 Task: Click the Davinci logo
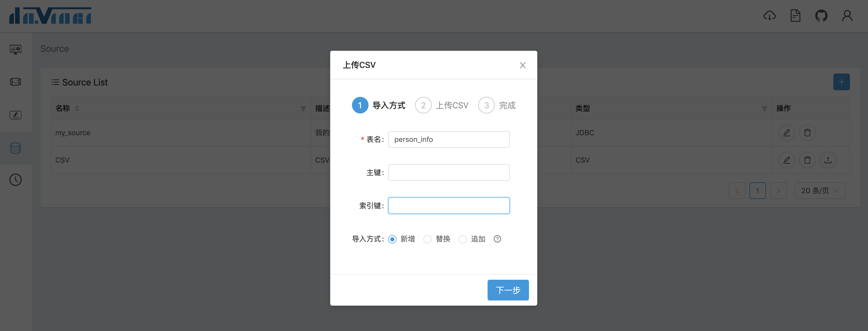pyautogui.click(x=50, y=16)
